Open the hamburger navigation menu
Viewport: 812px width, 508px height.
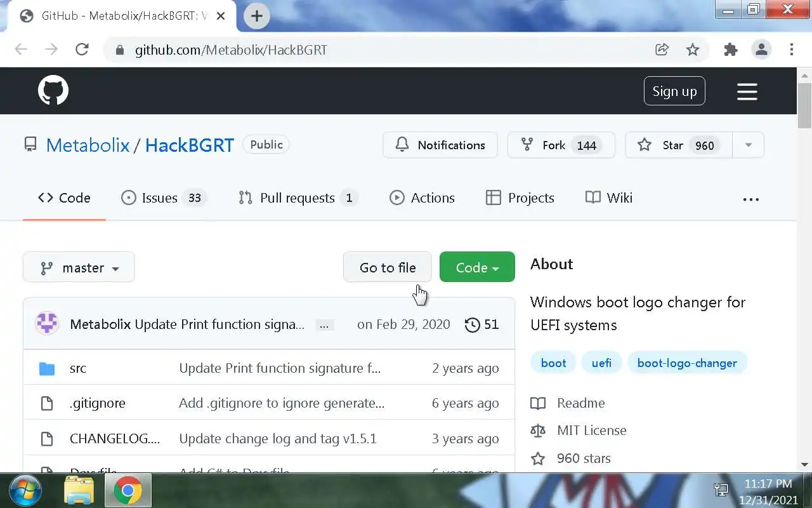click(x=747, y=91)
